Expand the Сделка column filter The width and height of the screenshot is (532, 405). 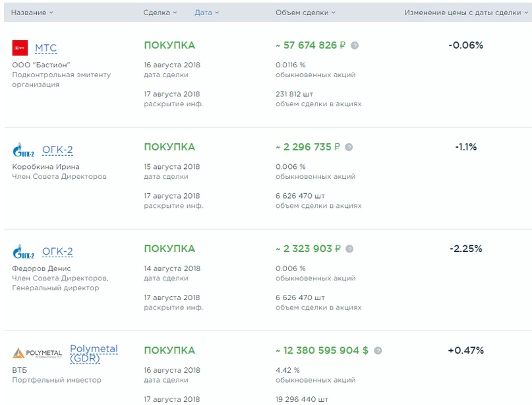[x=160, y=13]
